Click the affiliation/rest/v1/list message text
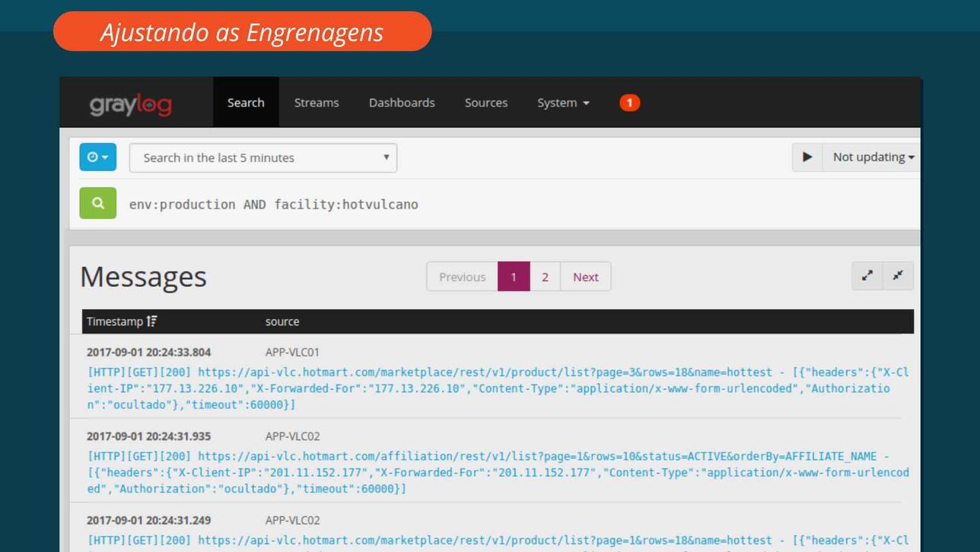This screenshot has height=552, width=980. [x=498, y=473]
